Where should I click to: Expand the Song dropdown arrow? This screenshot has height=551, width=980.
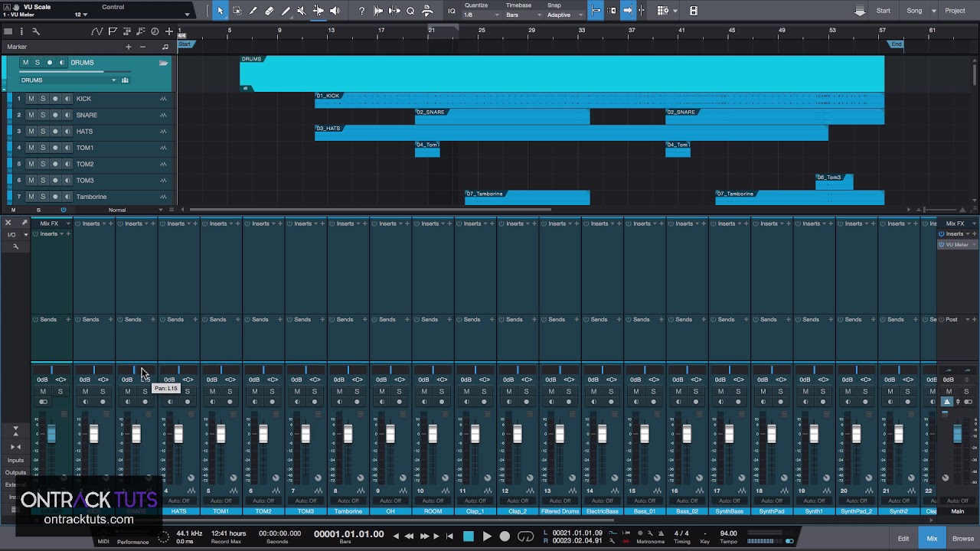click(x=933, y=11)
